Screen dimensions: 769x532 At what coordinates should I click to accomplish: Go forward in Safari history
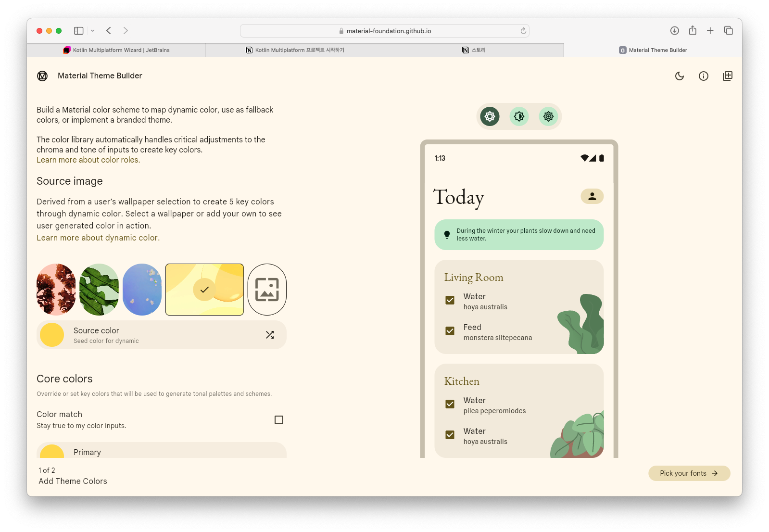tap(126, 31)
